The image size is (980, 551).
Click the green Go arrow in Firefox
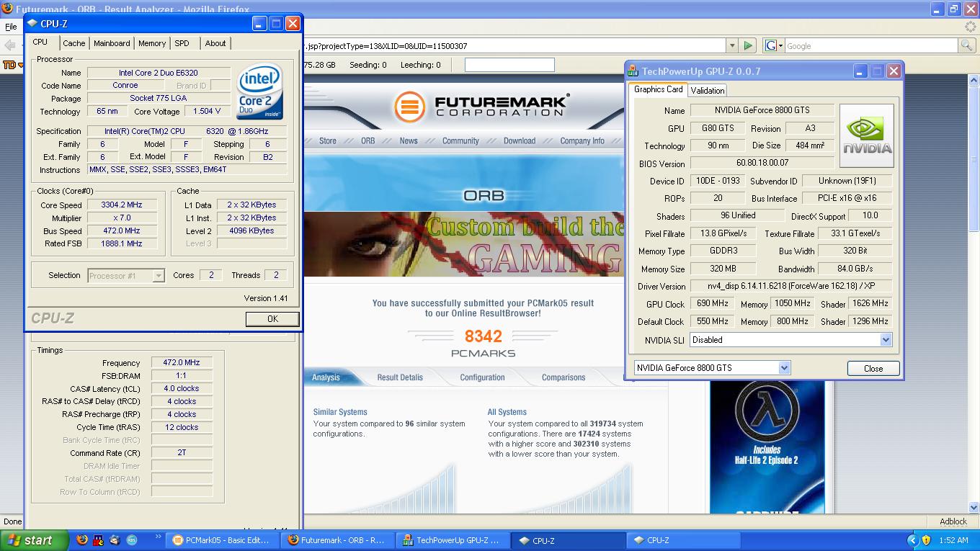click(748, 45)
